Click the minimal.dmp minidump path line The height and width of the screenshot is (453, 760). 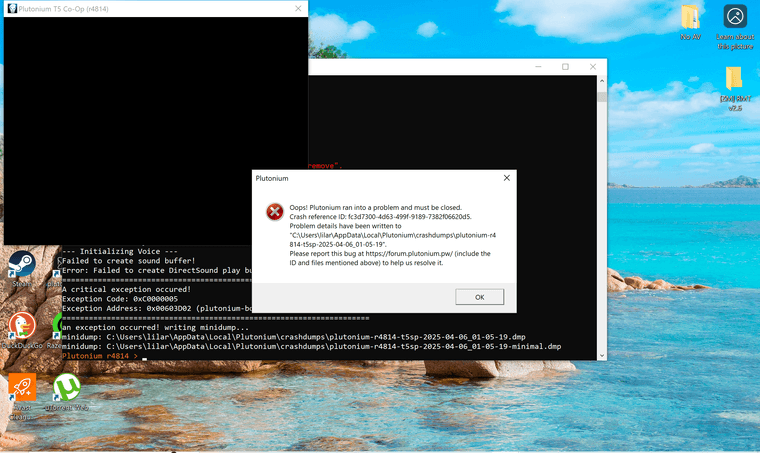312,346
